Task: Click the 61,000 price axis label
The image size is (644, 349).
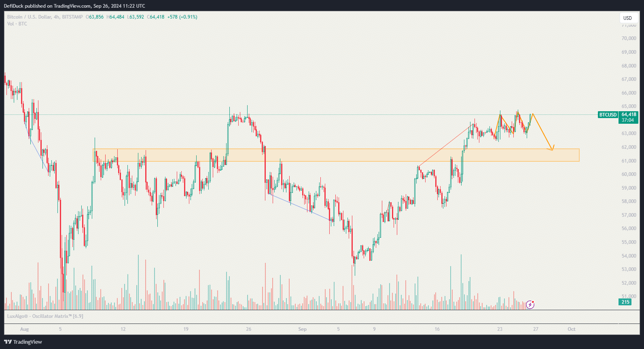Action: coord(629,161)
